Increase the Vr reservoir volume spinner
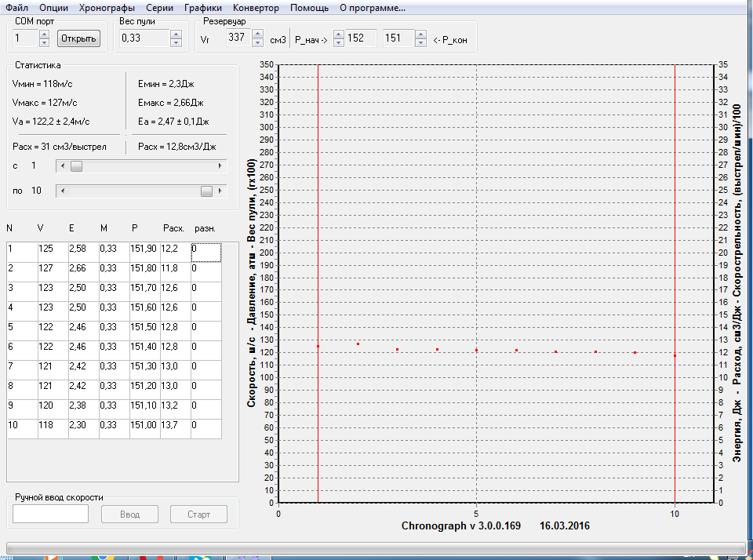Screen dimensions: 753x560 click(x=257, y=34)
